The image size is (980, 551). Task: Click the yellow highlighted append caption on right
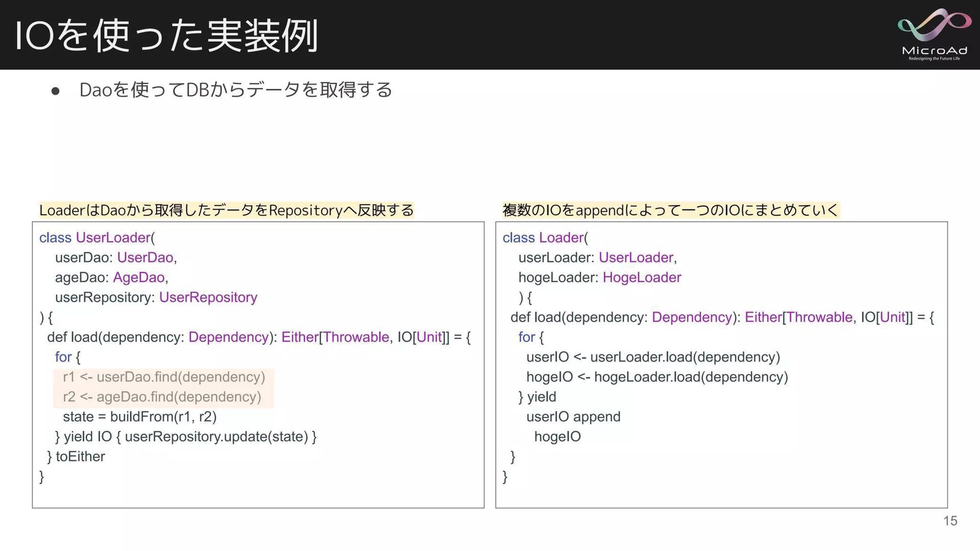pos(670,210)
